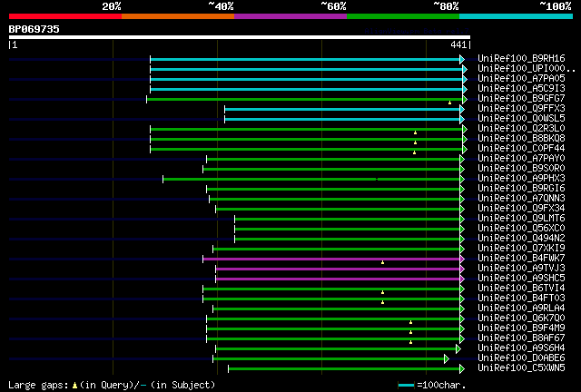This screenshot has width=581, height=392.
Task: Click the cyan alignment bar of UniRef100_Q9FFX3
Action: click(342, 109)
